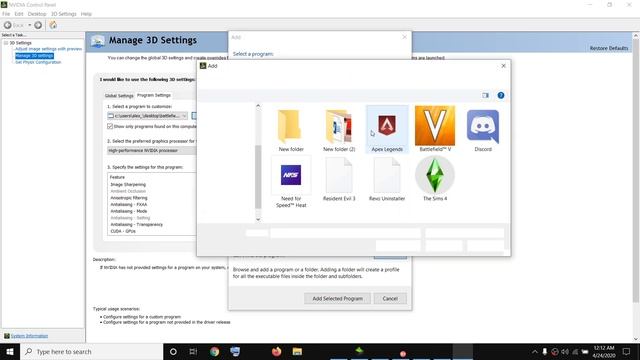Click the Home icon in NVIDIA toolbar
This screenshot has width=640, height=360.
53,25
